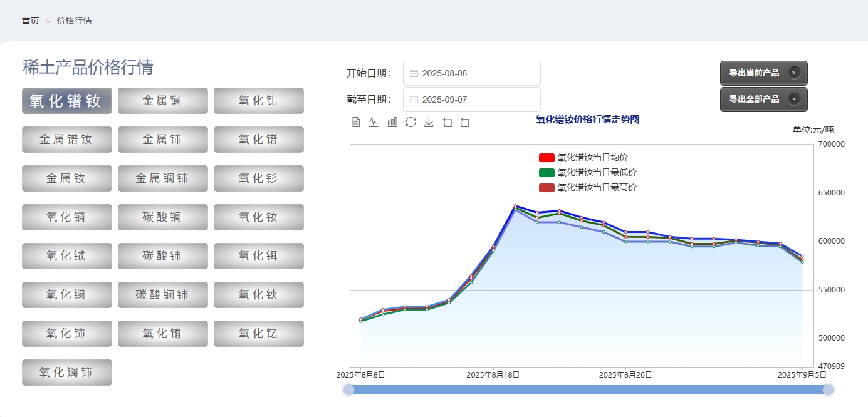Viewport: 868px width, 417px height.
Task: Select 金属钕 product button
Action: (67, 178)
